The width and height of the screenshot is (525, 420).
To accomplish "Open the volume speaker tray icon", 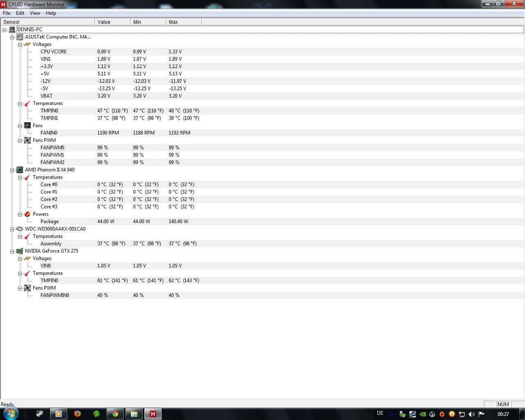I will coord(472,414).
